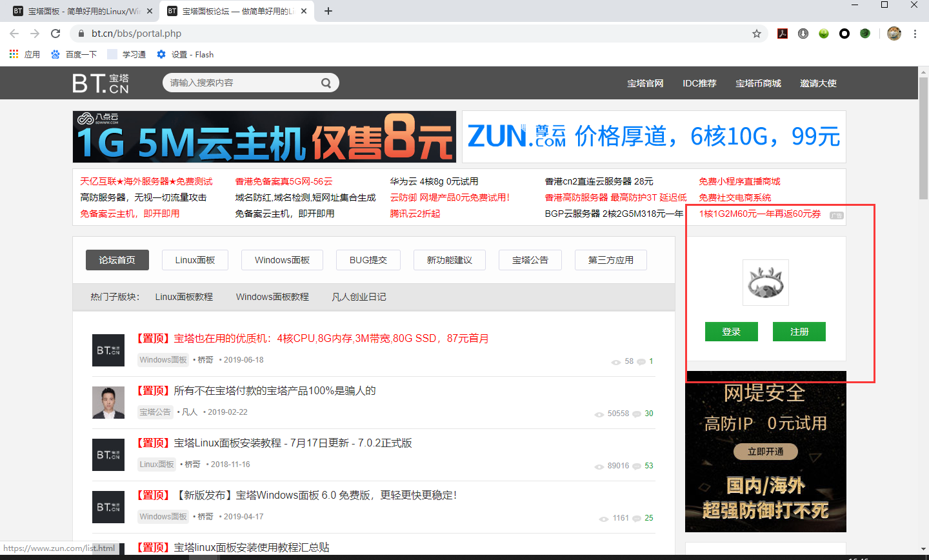This screenshot has height=560, width=929.
Task: Open Linux面板教程 sub-forum
Action: 184,297
